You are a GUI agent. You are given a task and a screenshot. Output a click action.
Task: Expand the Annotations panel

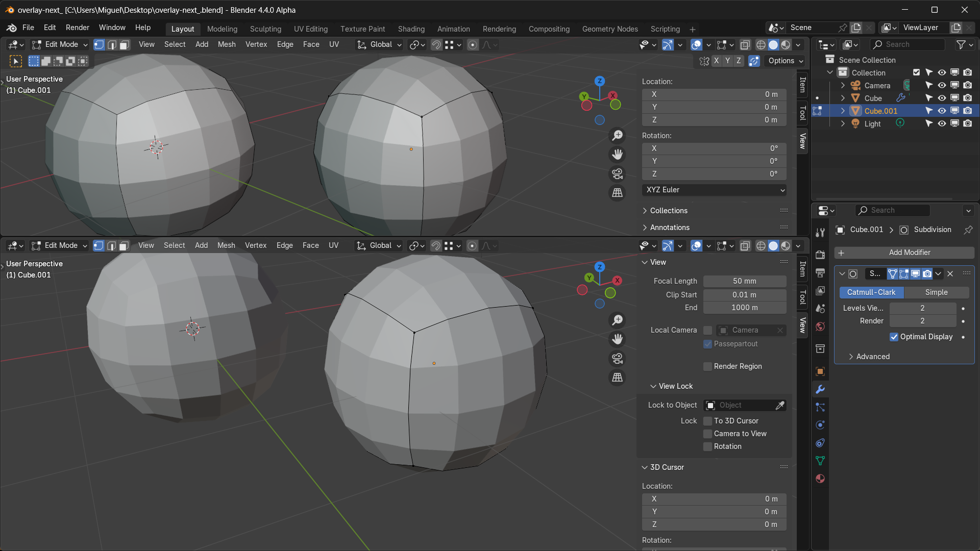click(x=670, y=228)
